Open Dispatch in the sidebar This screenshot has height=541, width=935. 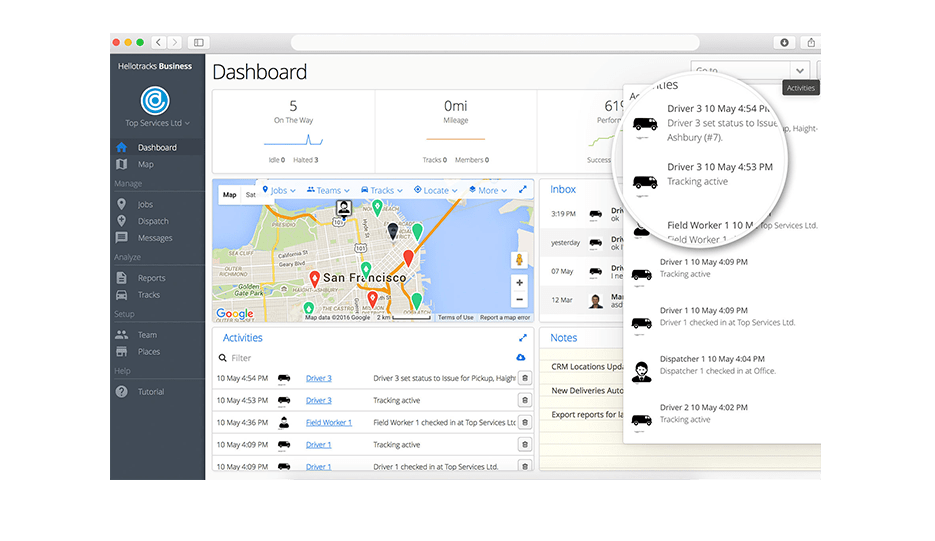[x=153, y=221]
